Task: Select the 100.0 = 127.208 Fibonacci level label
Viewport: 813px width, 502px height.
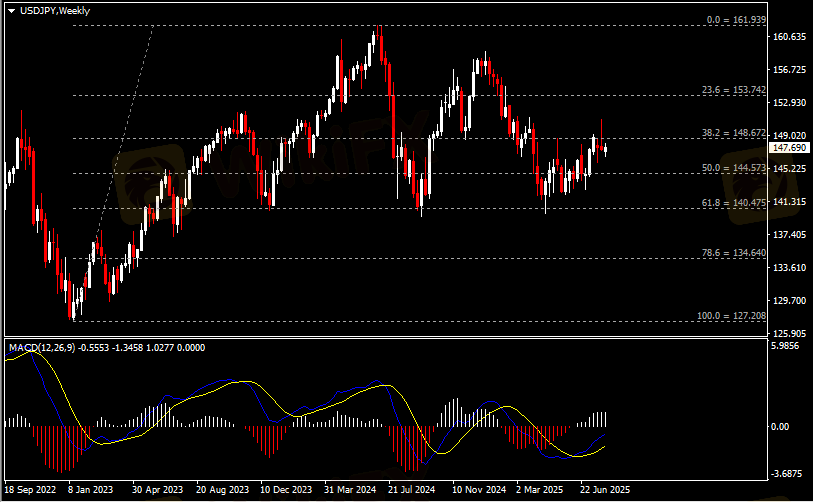Action: [x=732, y=316]
